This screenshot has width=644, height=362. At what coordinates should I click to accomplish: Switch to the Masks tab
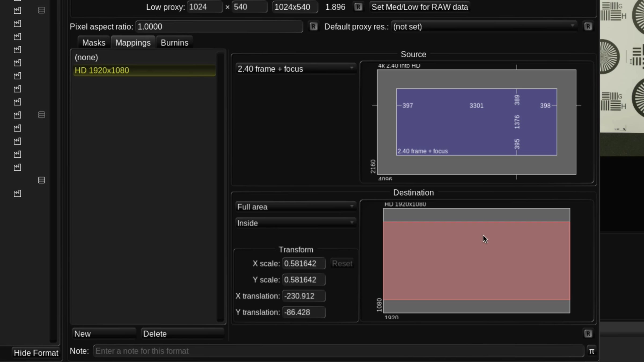[94, 43]
